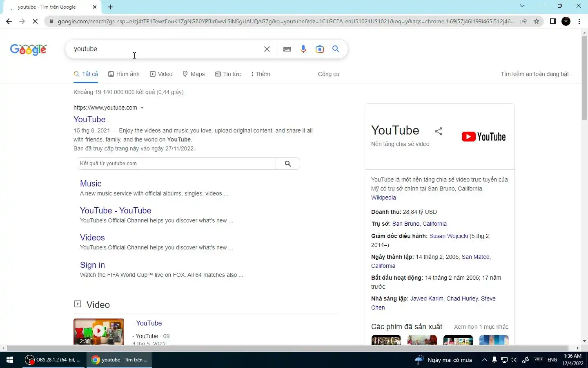Image resolution: width=588 pixels, height=368 pixels.
Task: Expand the 'Thêm' more menu
Action: (x=261, y=74)
